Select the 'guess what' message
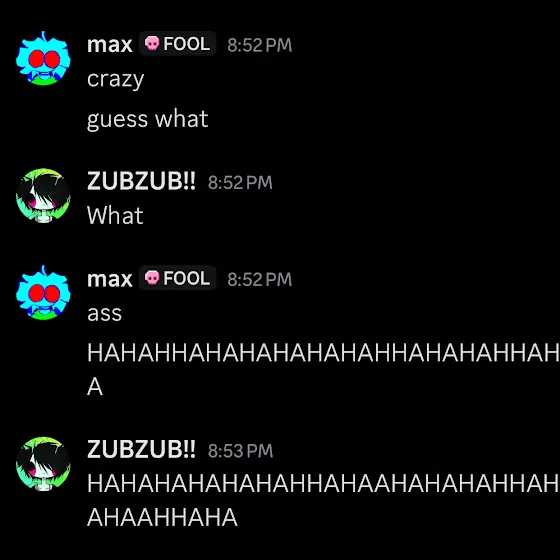The image size is (560, 560). click(148, 120)
